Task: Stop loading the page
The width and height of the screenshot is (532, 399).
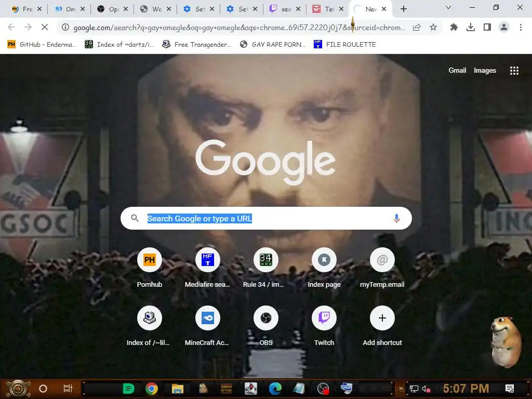Action: click(45, 27)
